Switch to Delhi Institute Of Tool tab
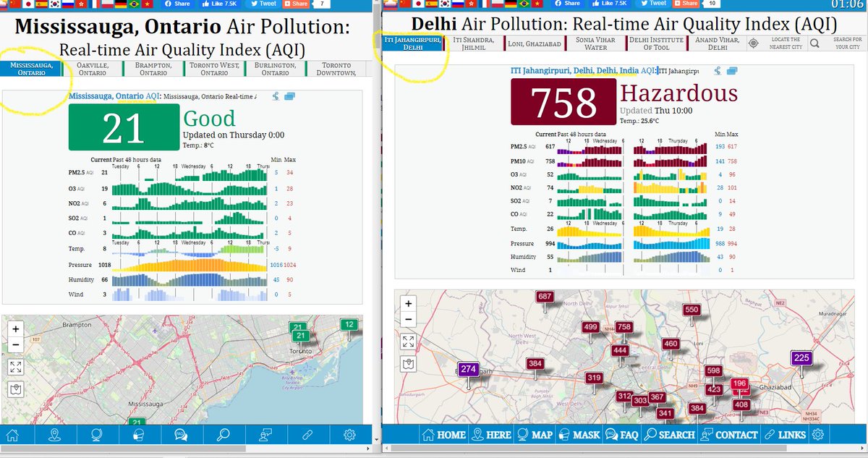The image size is (868, 458). pyautogui.click(x=657, y=43)
